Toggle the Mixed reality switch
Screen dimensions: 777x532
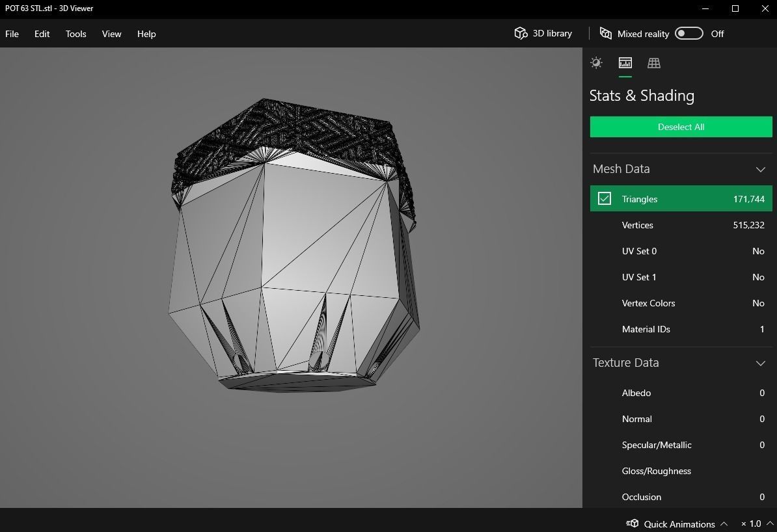(688, 33)
